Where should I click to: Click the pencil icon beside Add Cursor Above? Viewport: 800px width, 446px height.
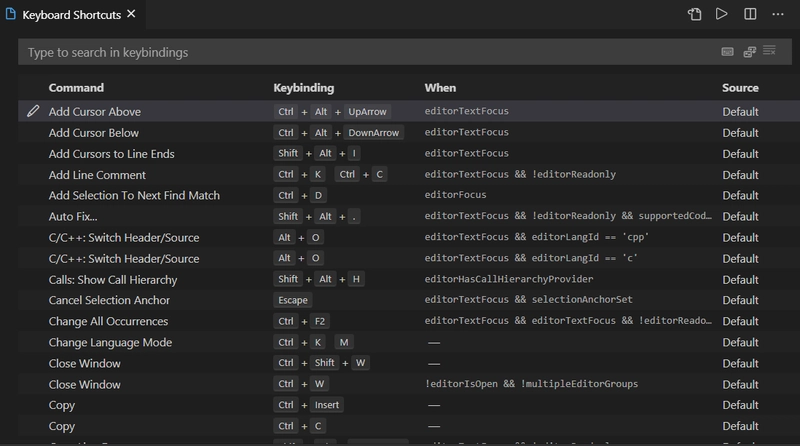[x=33, y=112]
